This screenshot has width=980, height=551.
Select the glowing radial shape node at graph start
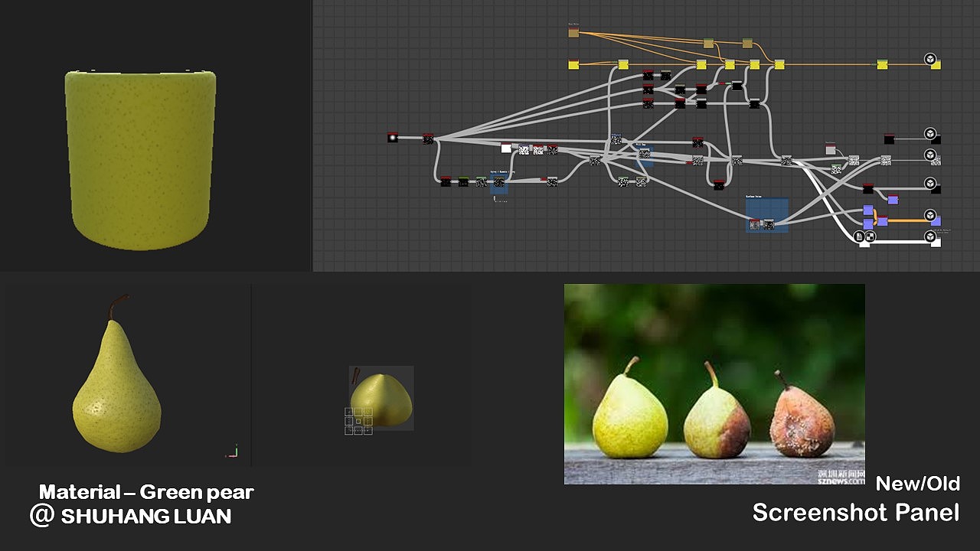pyautogui.click(x=393, y=139)
